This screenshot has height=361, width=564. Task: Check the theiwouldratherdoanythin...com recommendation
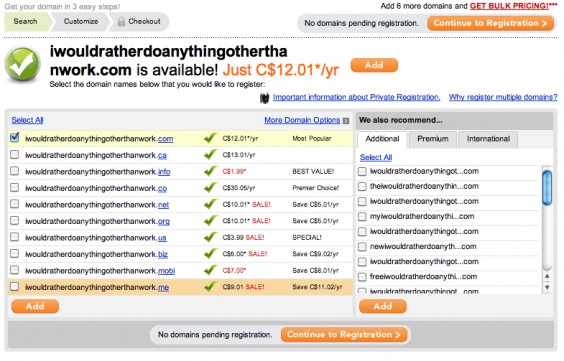(362, 187)
